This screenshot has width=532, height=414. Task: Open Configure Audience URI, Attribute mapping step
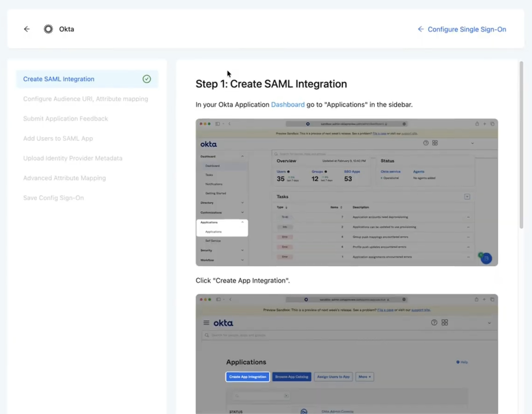(x=86, y=99)
